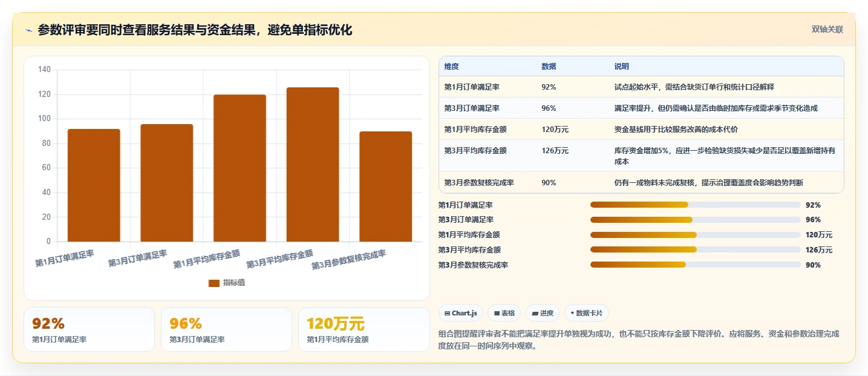Click the 126万元 progress bar
Image resolution: width=868 pixels, height=376 pixels.
(696, 250)
